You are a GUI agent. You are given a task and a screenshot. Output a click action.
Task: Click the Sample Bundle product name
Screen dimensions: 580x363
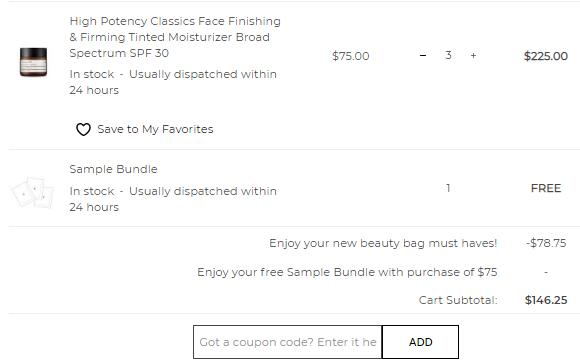point(113,169)
